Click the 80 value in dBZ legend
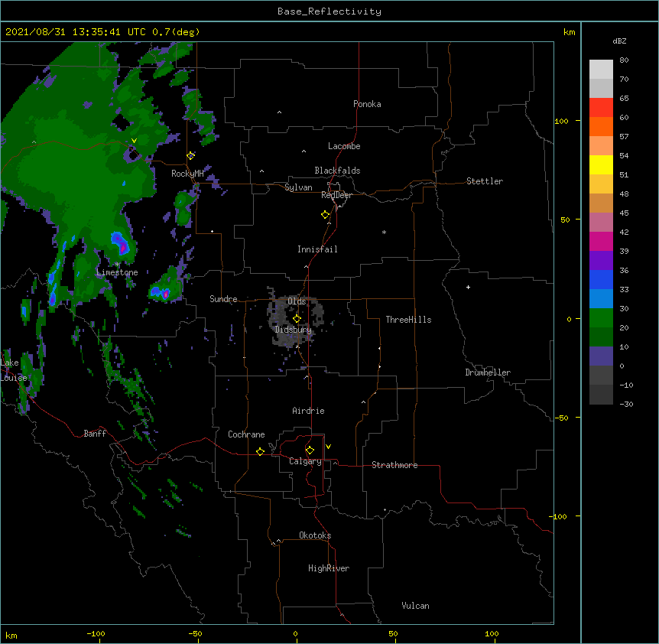The image size is (659, 644). click(624, 60)
